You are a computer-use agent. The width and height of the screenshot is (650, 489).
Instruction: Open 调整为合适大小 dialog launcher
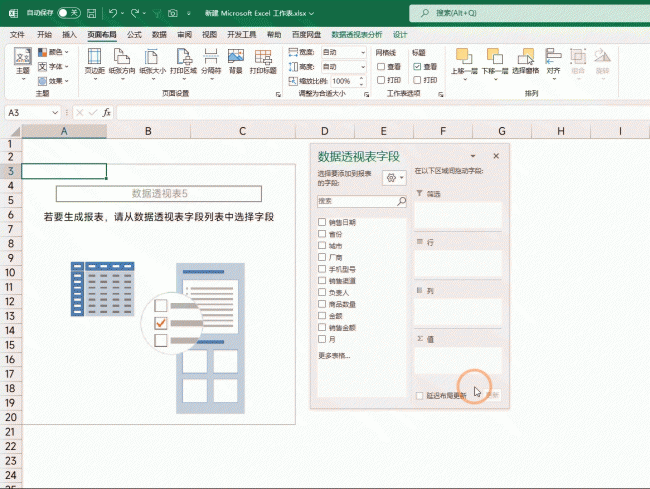pos(366,94)
